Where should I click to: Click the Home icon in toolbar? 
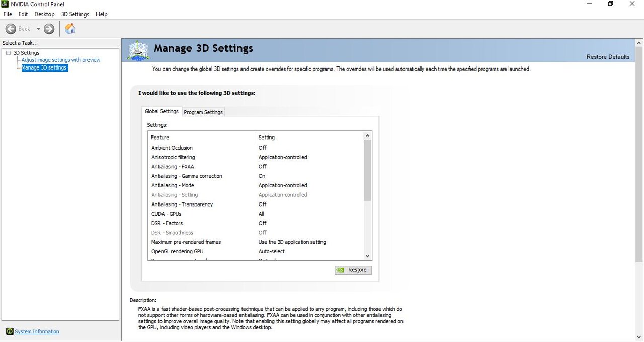70,29
